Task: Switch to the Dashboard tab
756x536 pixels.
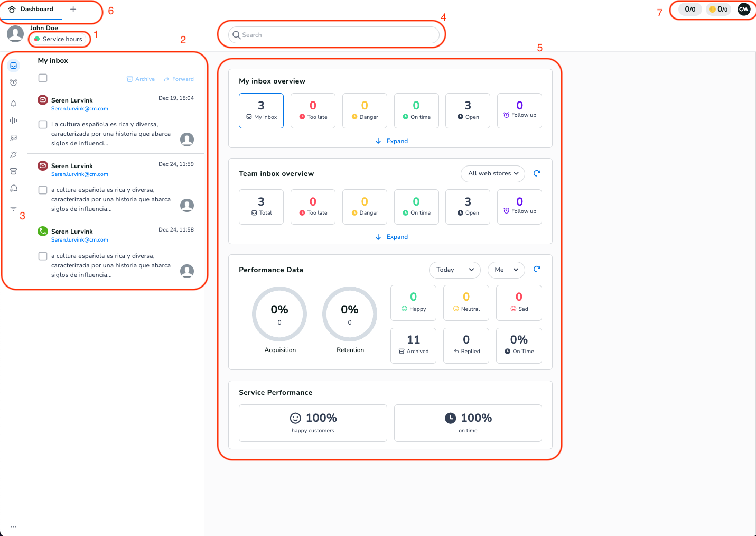Action: click(x=31, y=10)
